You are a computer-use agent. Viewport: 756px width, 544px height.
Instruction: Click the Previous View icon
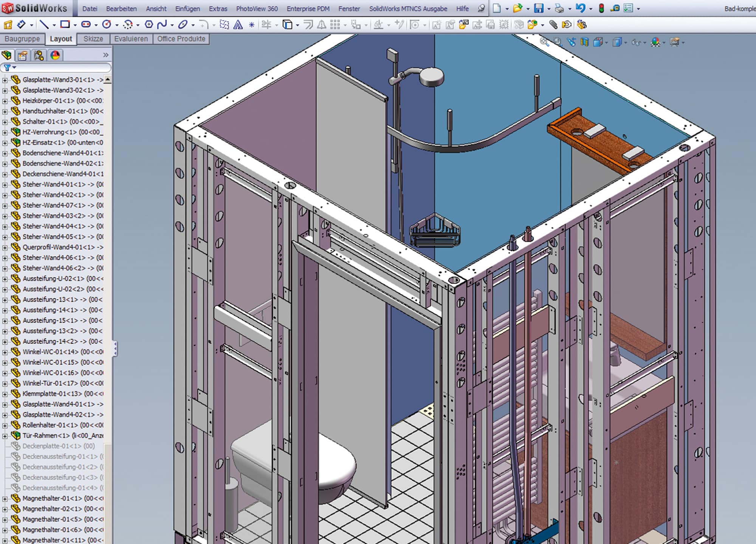(571, 42)
